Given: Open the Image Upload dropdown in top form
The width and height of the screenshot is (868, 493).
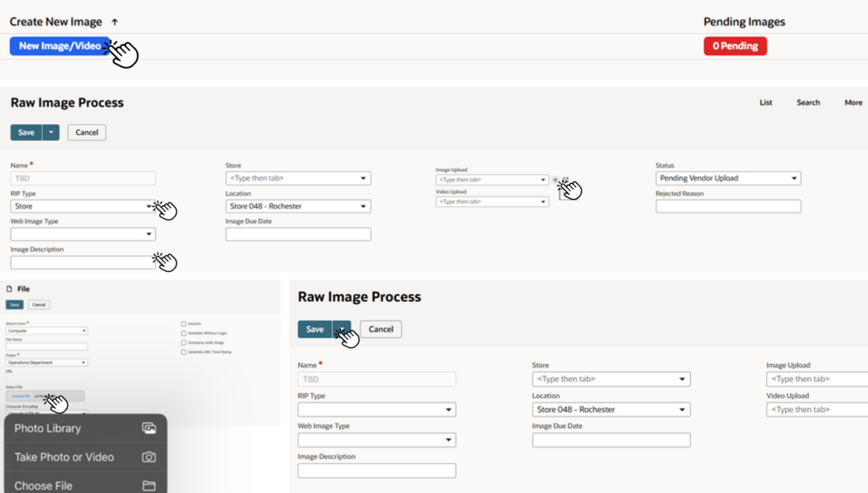Looking at the screenshot, I should (492, 180).
